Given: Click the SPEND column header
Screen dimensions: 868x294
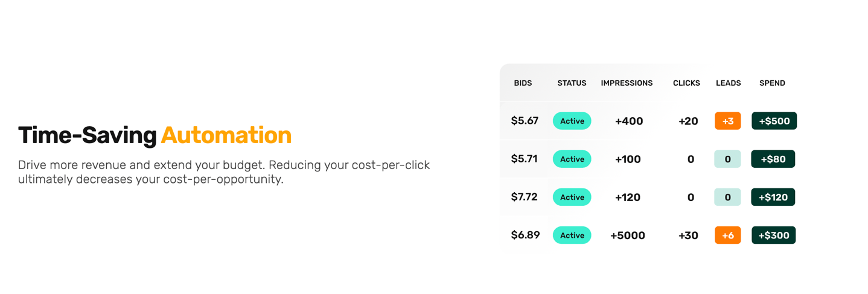Looking at the screenshot, I should (x=772, y=83).
